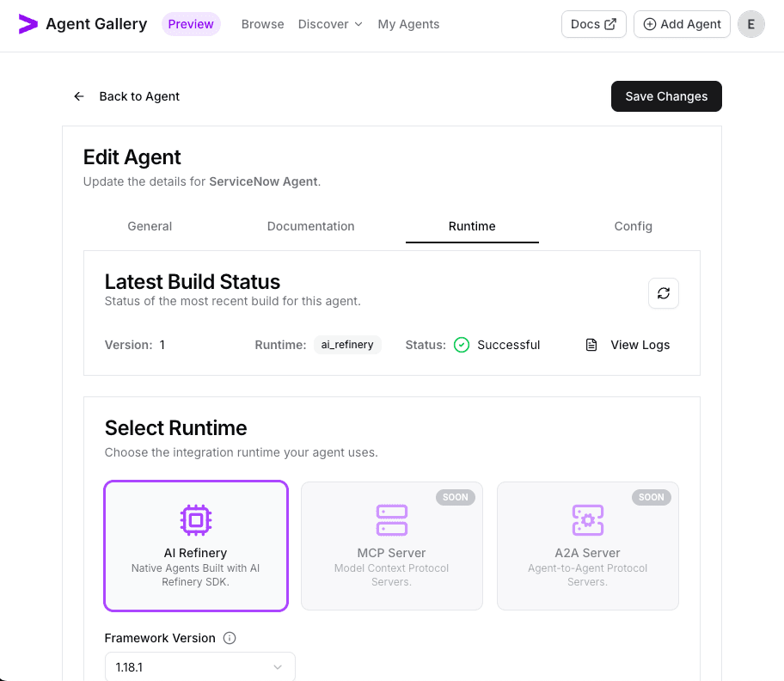
Task: Click the Framework Version info icon
Action: click(x=230, y=638)
